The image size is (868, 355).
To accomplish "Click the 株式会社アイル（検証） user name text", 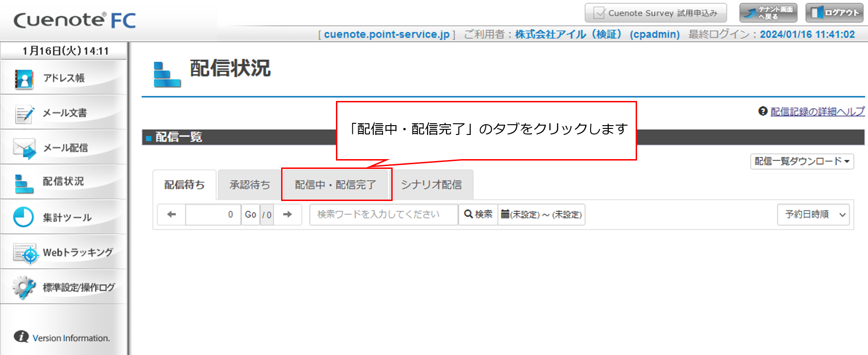I will pos(568,34).
